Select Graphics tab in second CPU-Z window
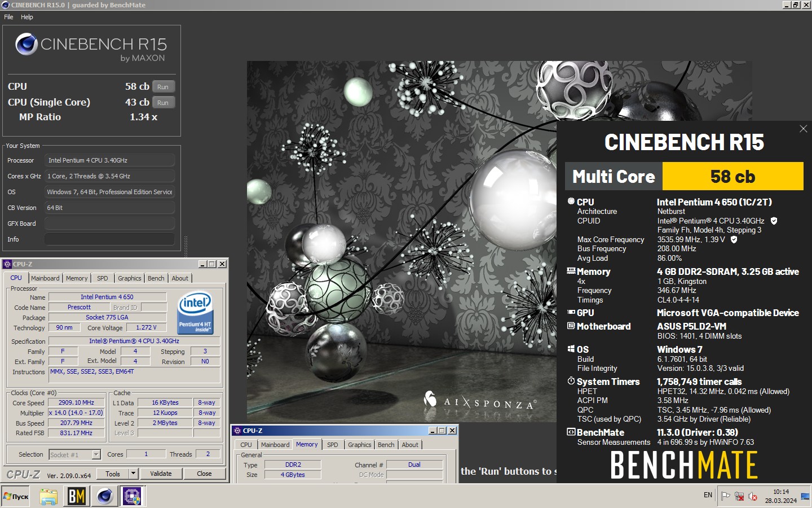The height and width of the screenshot is (508, 812). click(359, 445)
